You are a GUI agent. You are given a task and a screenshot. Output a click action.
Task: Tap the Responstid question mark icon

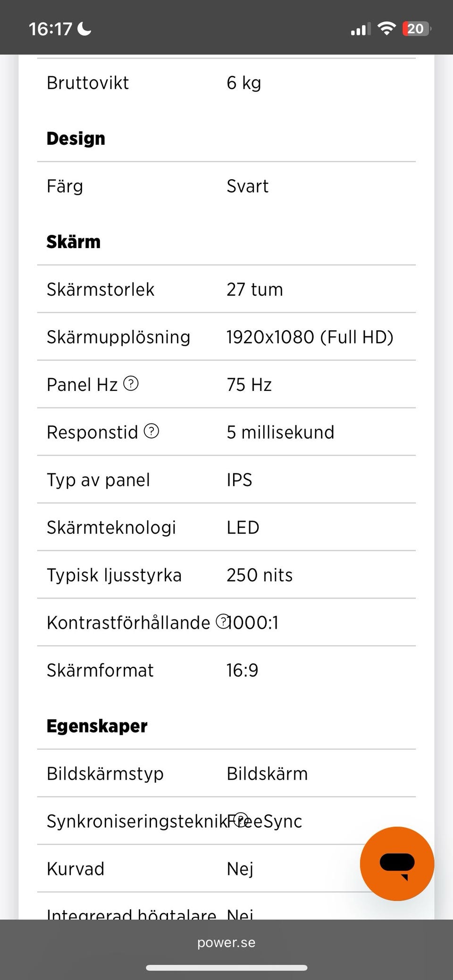tap(151, 431)
